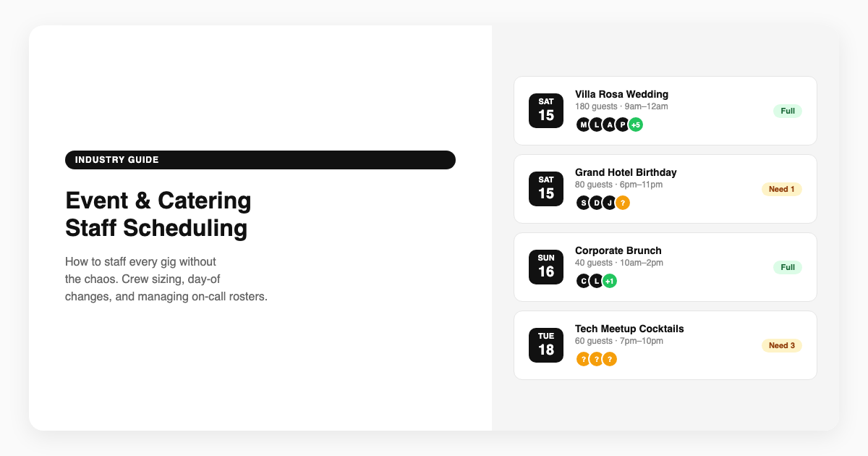
Task: Click the C avatar on Corporate Brunch
Action: point(583,281)
